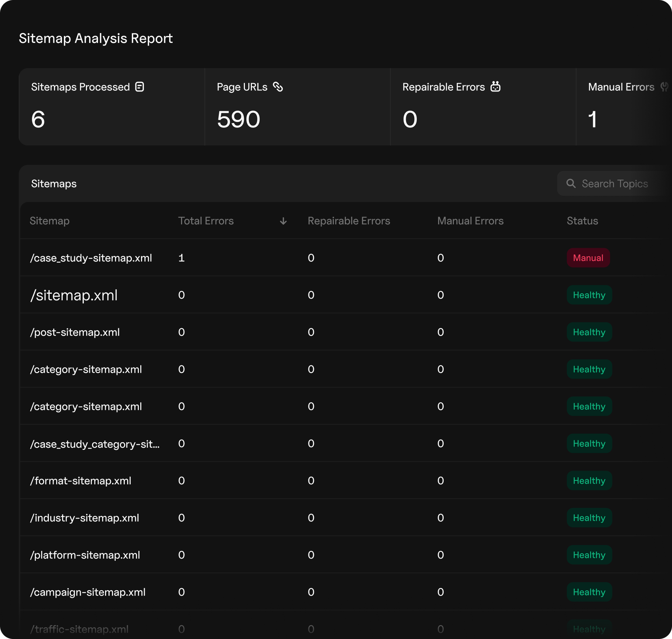Screen dimensions: 672x639
Task: Click the Repairable Errors robot icon
Action: (495, 87)
